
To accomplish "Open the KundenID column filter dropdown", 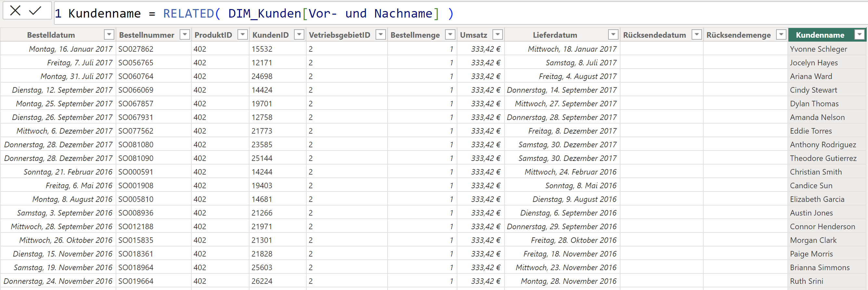I will click(299, 35).
